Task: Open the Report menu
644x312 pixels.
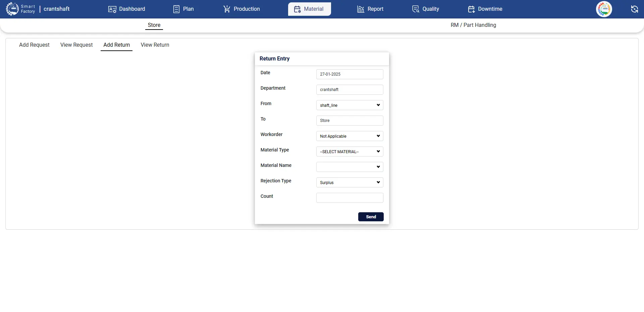Action: coord(370,9)
